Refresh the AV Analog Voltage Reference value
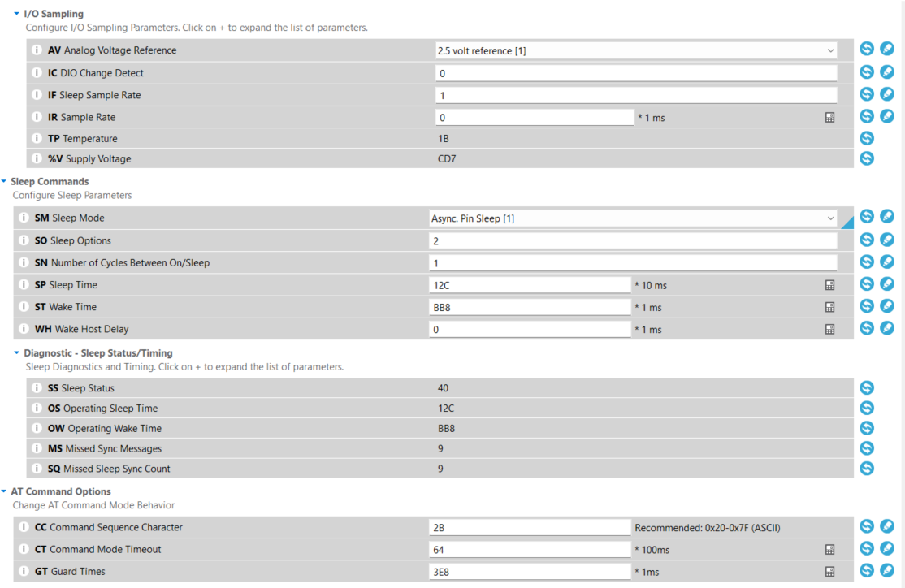This screenshot has width=905, height=588. pyautogui.click(x=867, y=50)
